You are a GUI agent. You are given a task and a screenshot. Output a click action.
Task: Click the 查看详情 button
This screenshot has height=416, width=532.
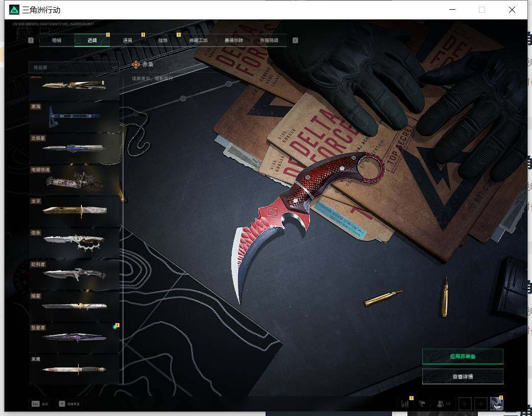[463, 376]
